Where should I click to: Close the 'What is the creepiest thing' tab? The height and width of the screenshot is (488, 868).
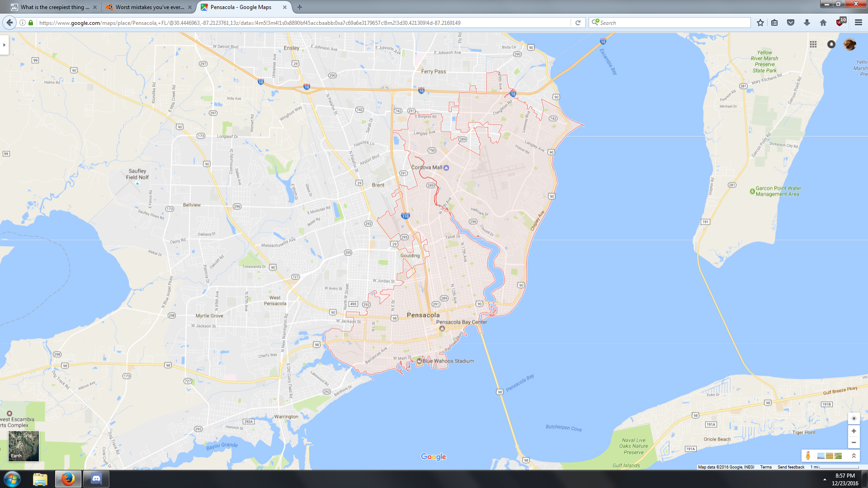[94, 7]
